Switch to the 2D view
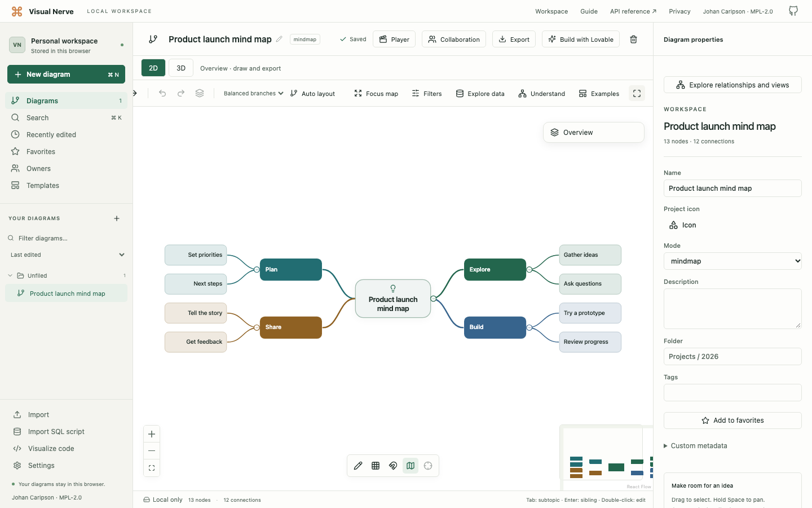Viewport: 812px width, 508px height. coord(153,68)
